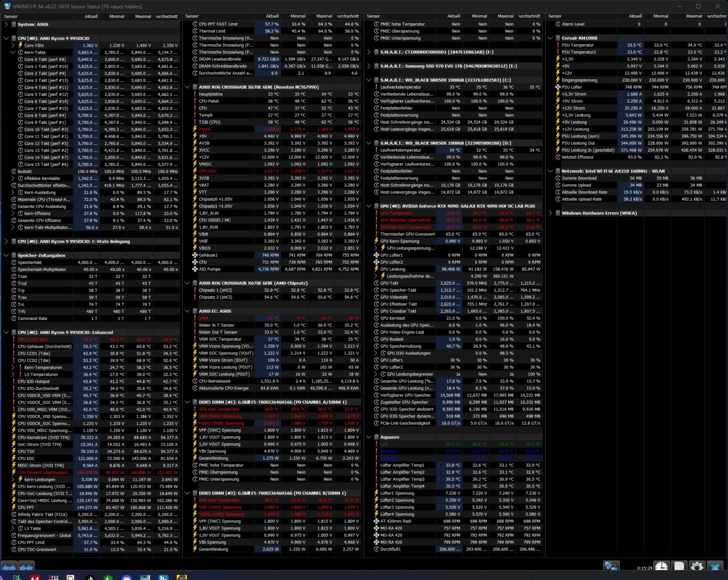Open the logging report icon in bottom toolbar
This screenshot has width=728, height=580.
(679, 567)
